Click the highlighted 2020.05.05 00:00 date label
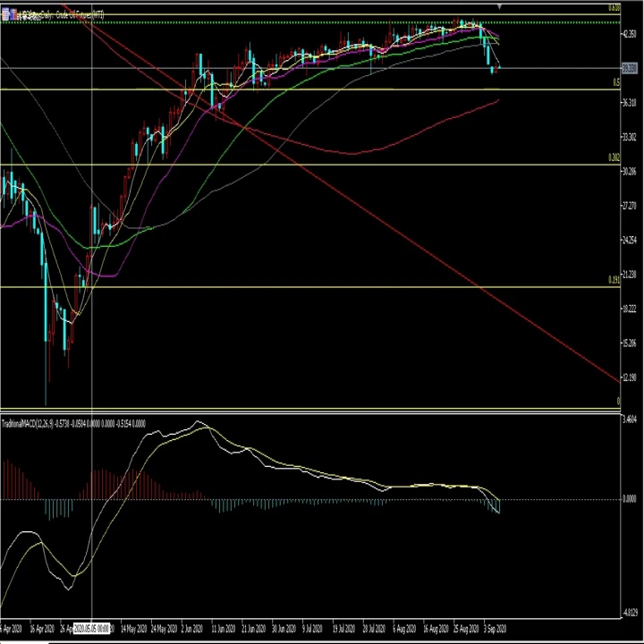This screenshot has width=644, height=644. (91, 629)
